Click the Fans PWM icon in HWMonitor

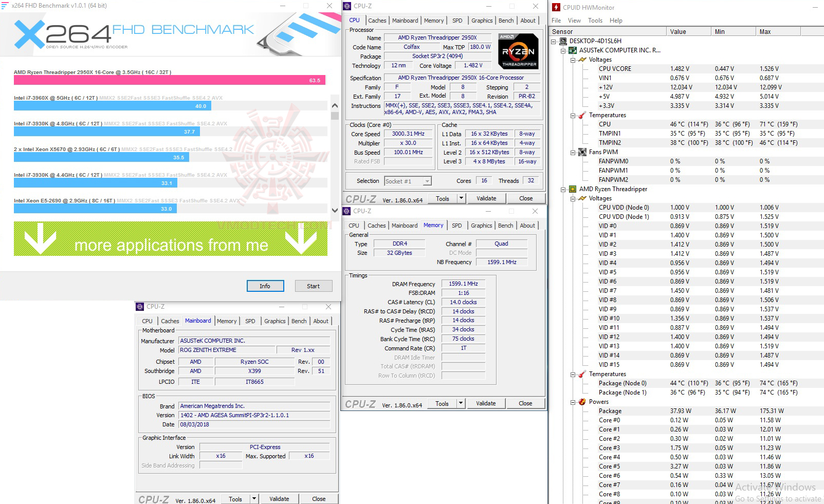(582, 152)
